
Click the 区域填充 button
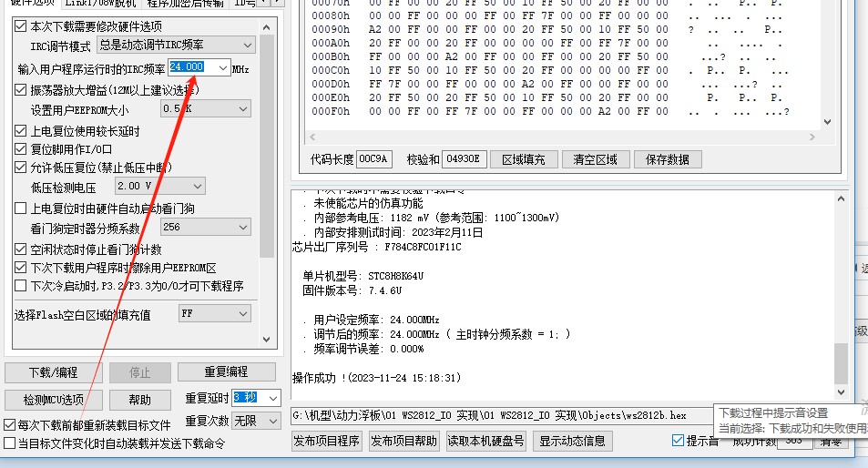pyautogui.click(x=523, y=159)
